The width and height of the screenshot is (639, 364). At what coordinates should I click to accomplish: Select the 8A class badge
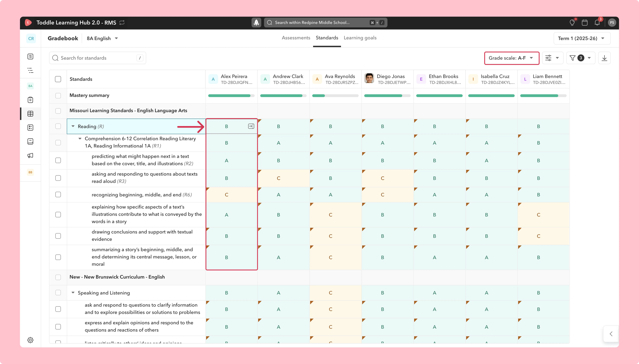click(x=30, y=86)
